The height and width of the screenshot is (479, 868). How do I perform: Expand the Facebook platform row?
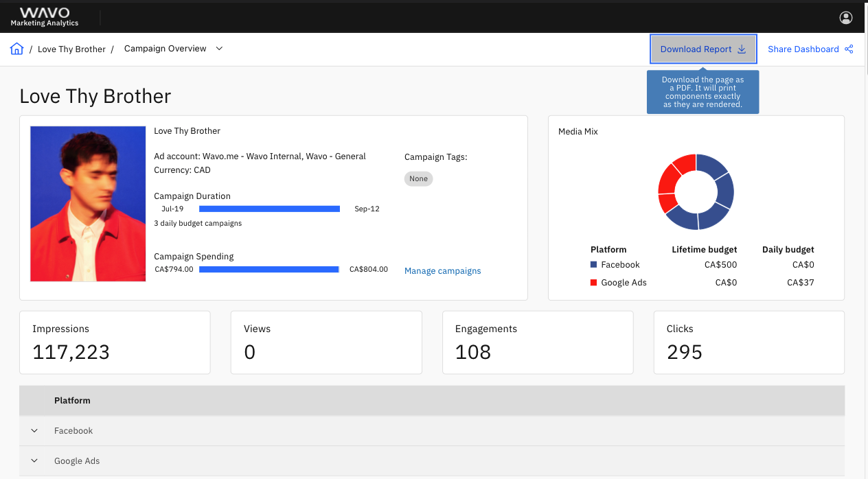pos(34,431)
